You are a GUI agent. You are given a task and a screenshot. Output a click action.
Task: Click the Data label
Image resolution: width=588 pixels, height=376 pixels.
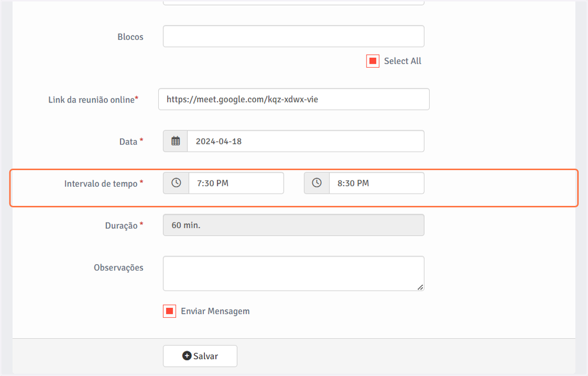[x=131, y=142]
